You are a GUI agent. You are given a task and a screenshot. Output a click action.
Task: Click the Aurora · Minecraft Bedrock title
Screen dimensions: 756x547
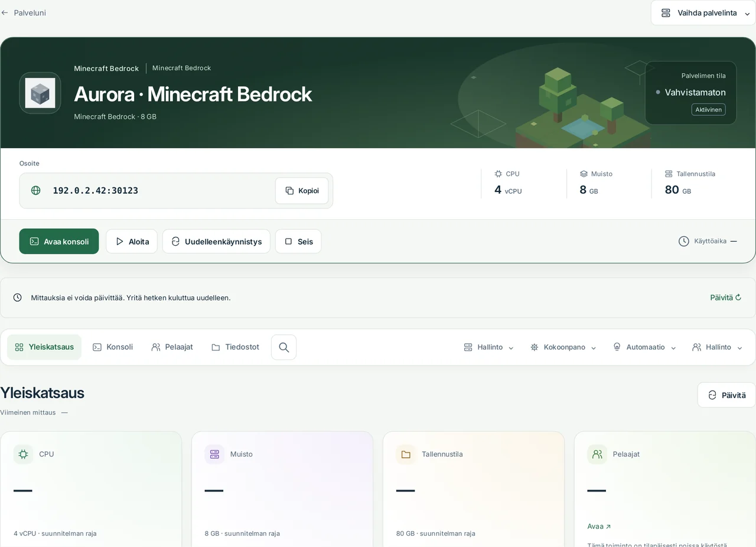pyautogui.click(x=193, y=94)
